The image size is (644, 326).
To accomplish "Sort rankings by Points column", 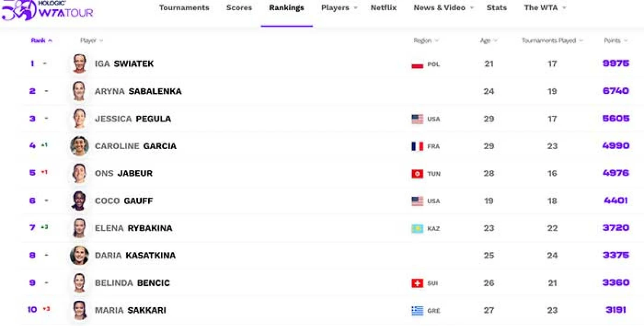I will pyautogui.click(x=615, y=41).
